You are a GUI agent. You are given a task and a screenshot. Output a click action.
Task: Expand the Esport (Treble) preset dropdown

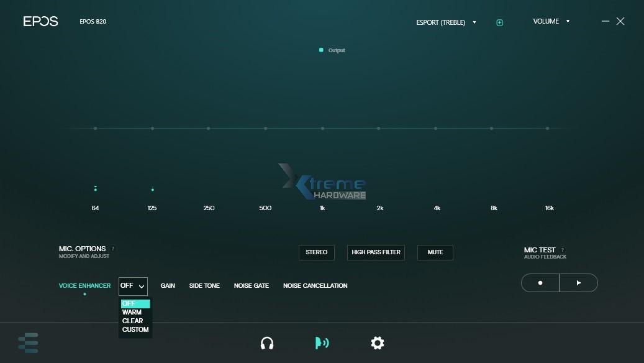pos(447,22)
